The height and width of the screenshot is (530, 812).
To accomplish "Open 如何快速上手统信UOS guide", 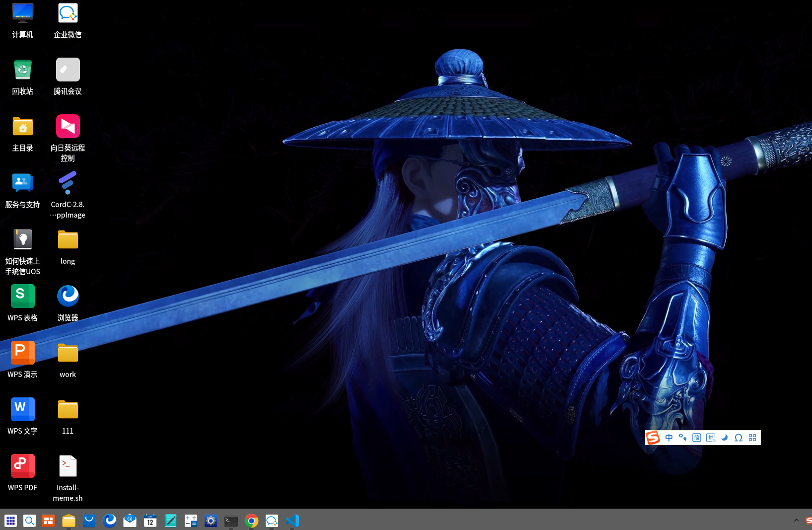I will point(22,251).
